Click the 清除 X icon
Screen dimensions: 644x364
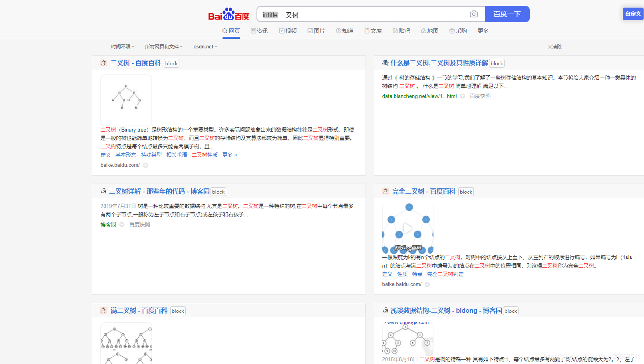pos(550,47)
